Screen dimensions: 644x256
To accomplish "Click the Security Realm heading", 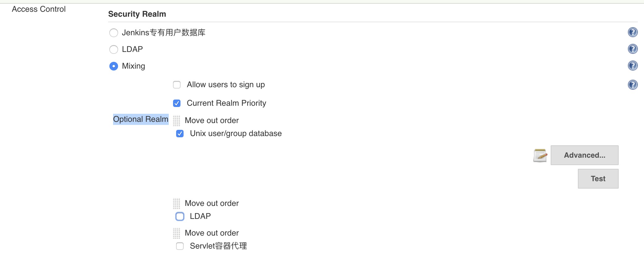I will click(x=137, y=14).
